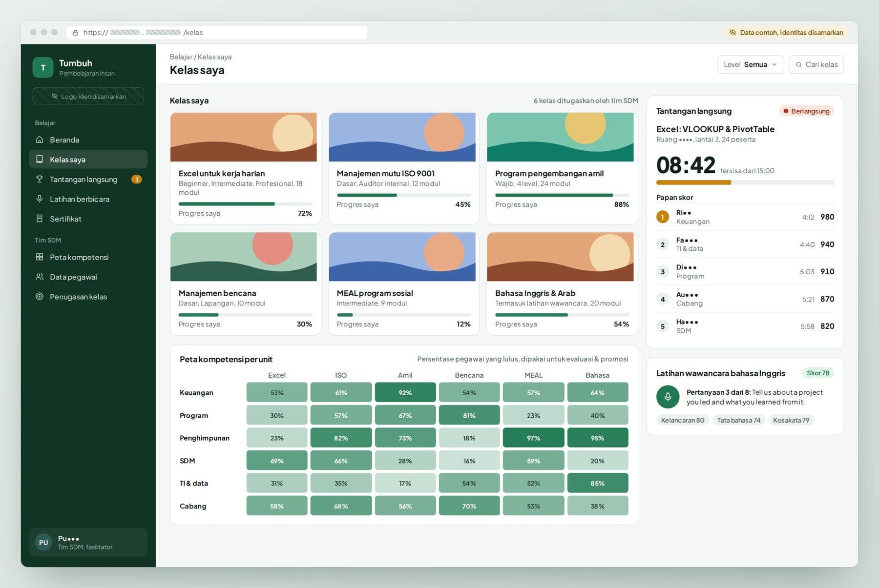
Task: Open the Level Semua dropdown
Action: (751, 64)
